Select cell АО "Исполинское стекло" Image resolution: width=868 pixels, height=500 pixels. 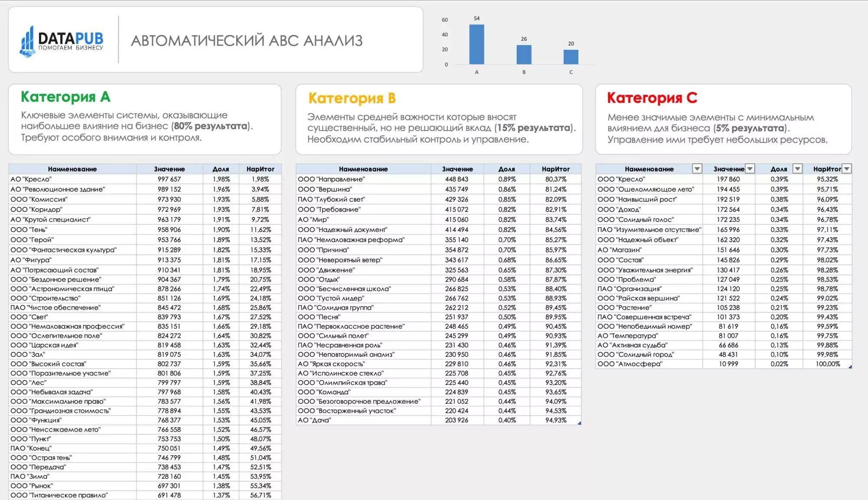pos(364,373)
